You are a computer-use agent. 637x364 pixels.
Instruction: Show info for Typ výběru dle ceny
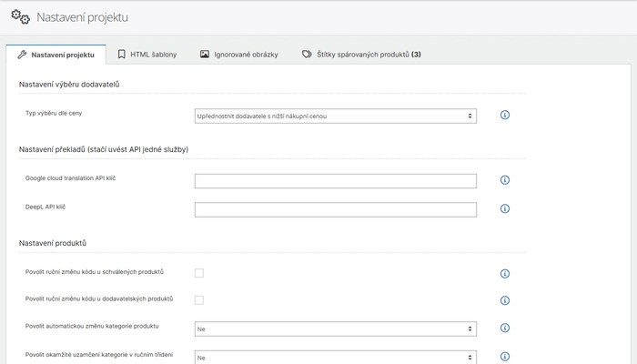click(x=504, y=115)
